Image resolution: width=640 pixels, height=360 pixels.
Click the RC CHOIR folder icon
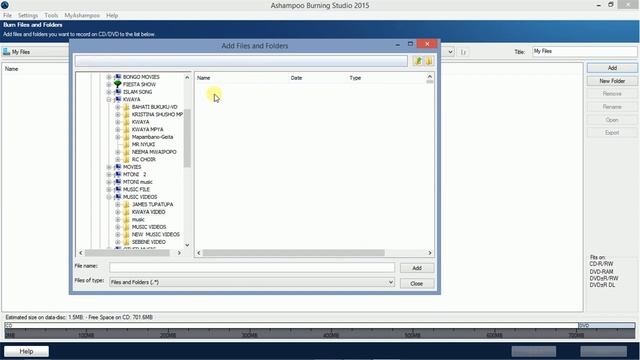tap(127, 159)
